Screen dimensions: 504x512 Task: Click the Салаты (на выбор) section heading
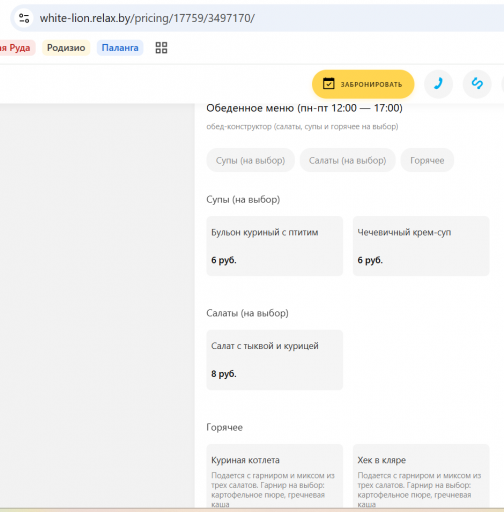(247, 313)
